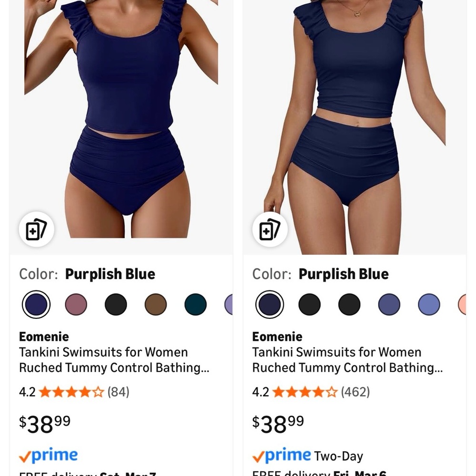Image resolution: width=476 pixels, height=476 pixels.
Task: Click the Prime Two-Day badge on right product
Action: [307, 455]
